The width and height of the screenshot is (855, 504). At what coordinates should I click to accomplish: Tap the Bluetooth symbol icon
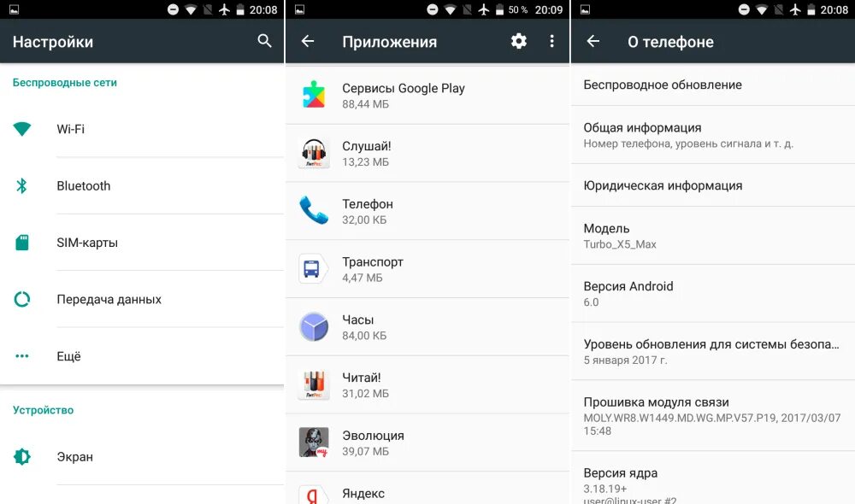tap(22, 186)
